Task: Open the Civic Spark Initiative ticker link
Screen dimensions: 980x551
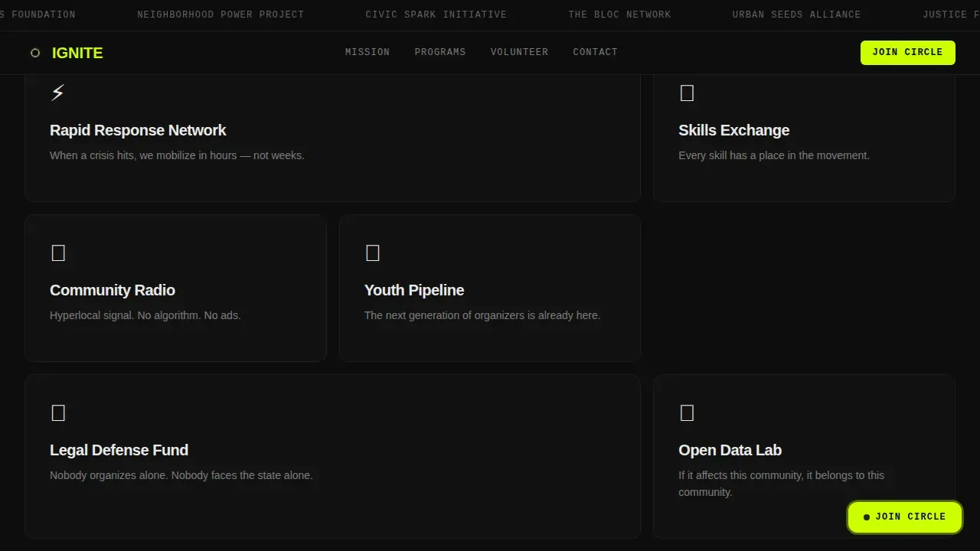Action: 436,15
